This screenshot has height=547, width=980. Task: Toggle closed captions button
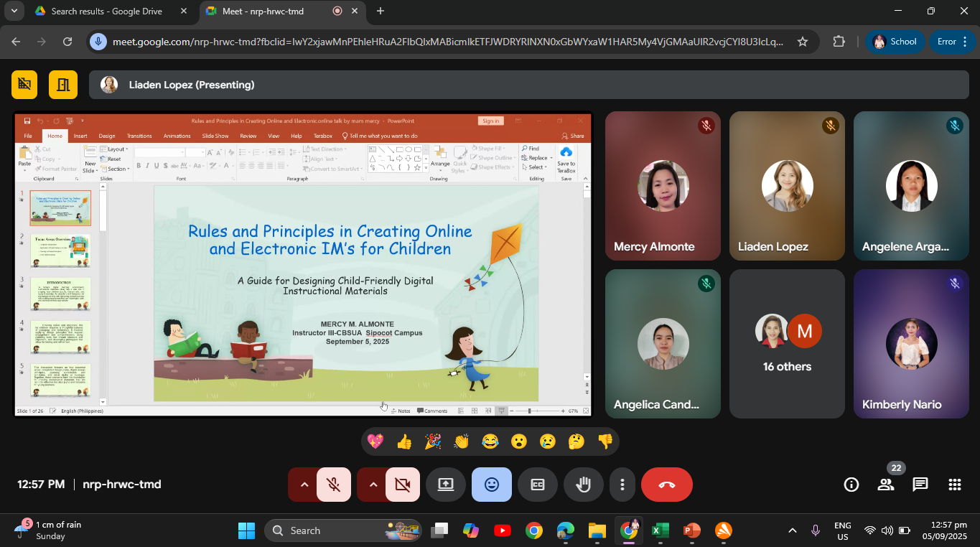click(x=538, y=485)
